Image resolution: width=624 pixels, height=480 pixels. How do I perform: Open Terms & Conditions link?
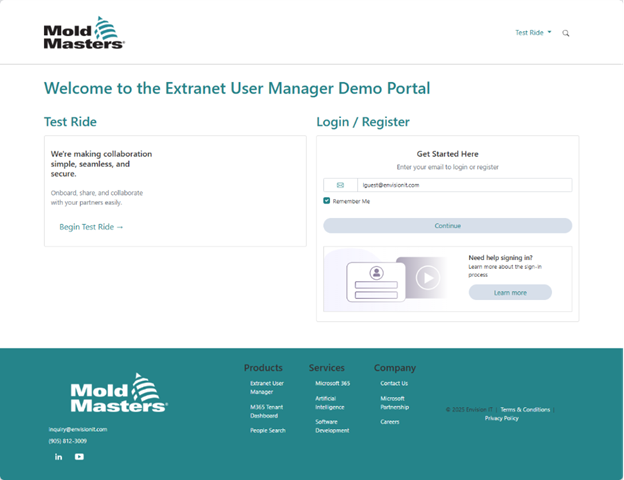click(525, 410)
